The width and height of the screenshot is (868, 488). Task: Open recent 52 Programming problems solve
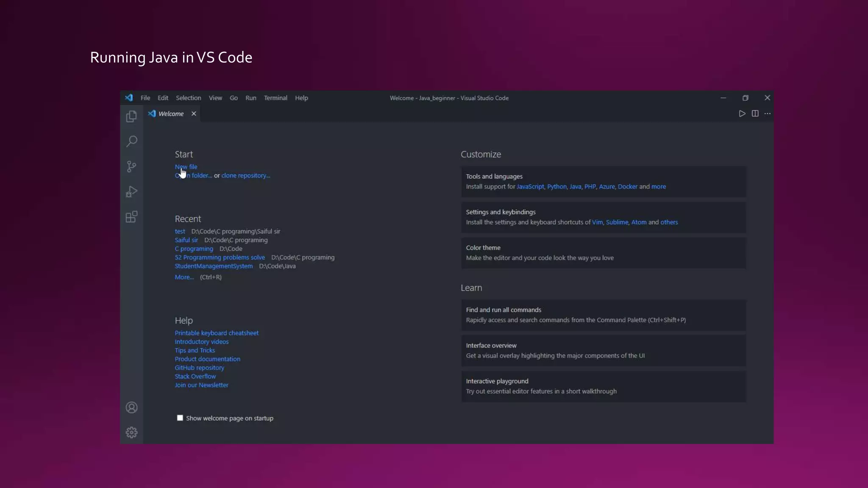(x=220, y=258)
